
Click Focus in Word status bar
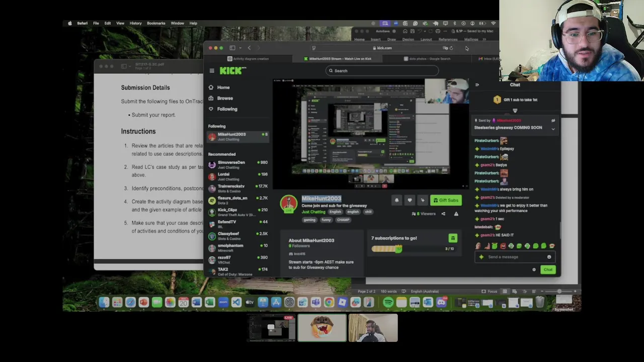tap(490, 292)
